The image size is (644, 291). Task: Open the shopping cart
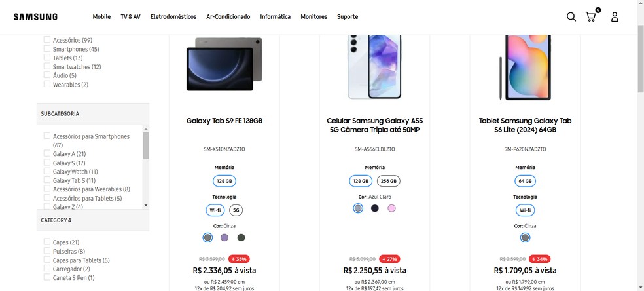coord(591,17)
